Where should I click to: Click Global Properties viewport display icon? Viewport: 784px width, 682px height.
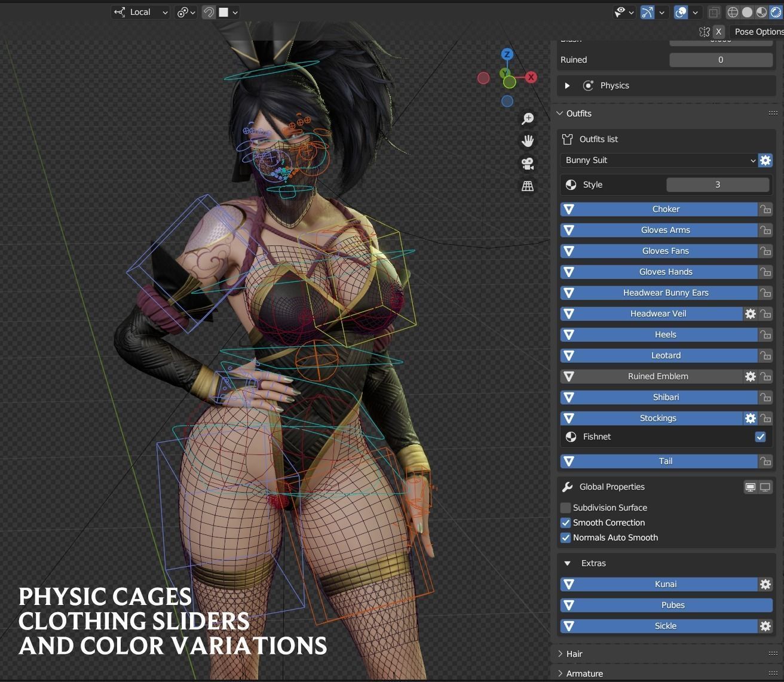click(751, 487)
